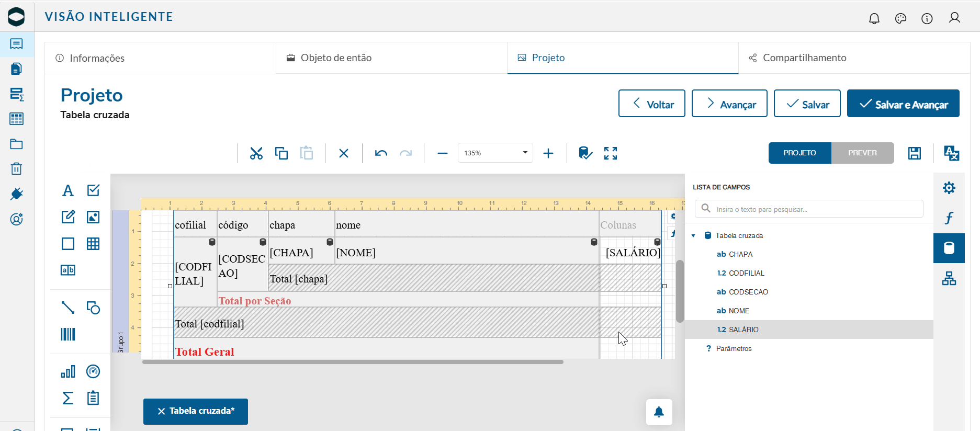This screenshot has height=431, width=980.
Task: Select the clipboard report tool
Action: (93, 398)
